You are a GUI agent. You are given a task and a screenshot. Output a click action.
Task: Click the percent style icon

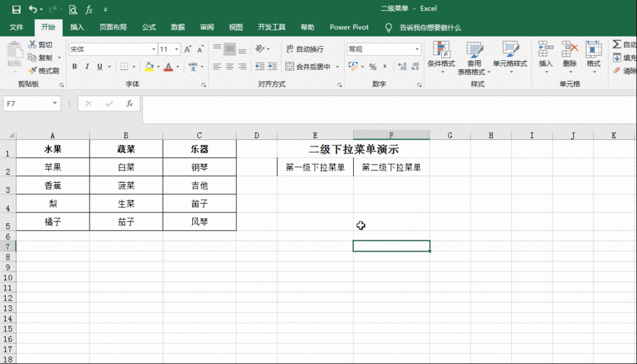(x=373, y=67)
